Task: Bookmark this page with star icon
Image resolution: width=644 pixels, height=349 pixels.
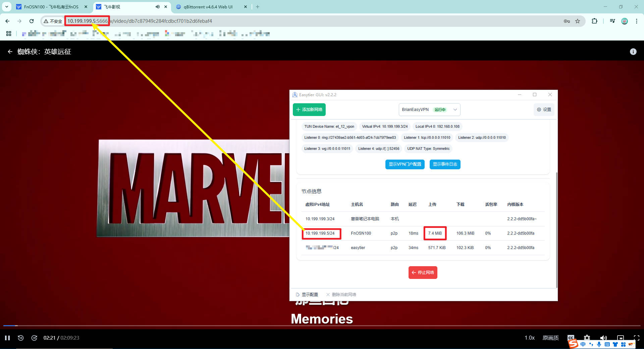Action: [578, 21]
